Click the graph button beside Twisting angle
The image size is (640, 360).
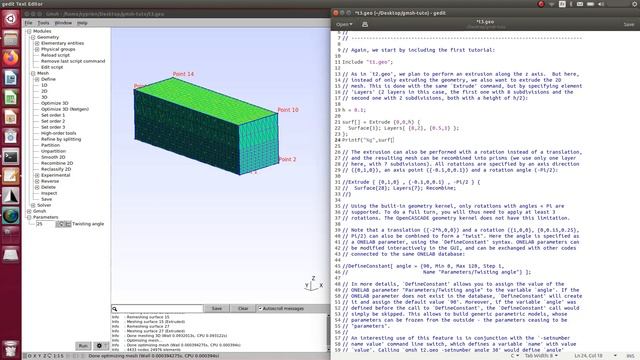point(69,224)
